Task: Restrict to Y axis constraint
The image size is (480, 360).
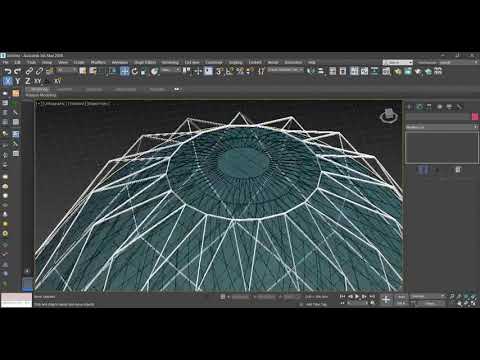Action: click(x=18, y=81)
